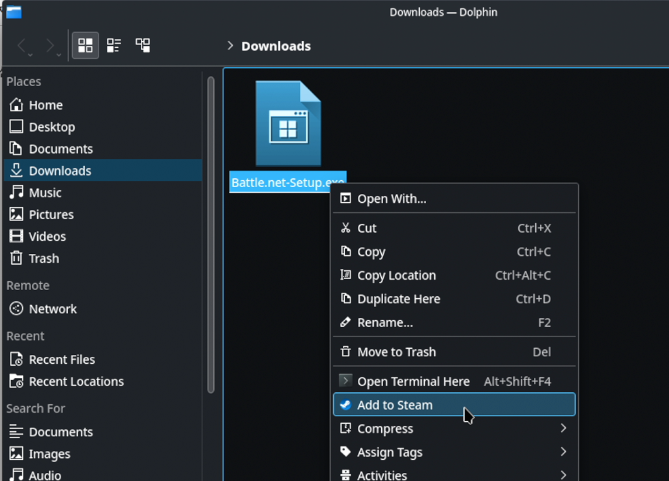The image size is (669, 481).
Task: Click the Network label under Remote
Action: (x=53, y=309)
